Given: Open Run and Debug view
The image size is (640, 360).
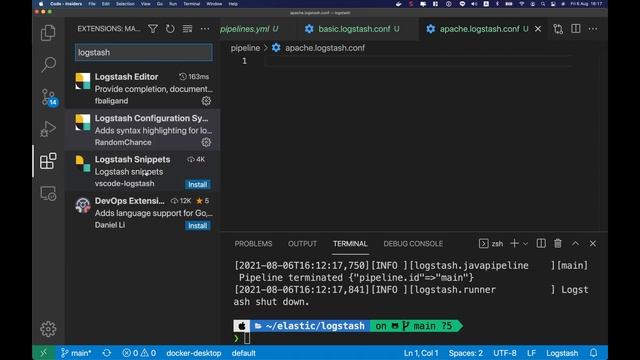Looking at the screenshot, I should [x=48, y=129].
